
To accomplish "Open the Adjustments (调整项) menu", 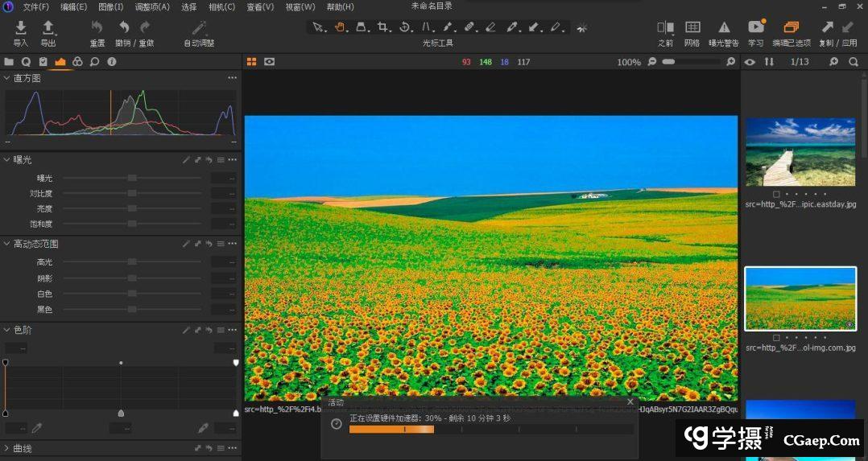I will [x=151, y=7].
